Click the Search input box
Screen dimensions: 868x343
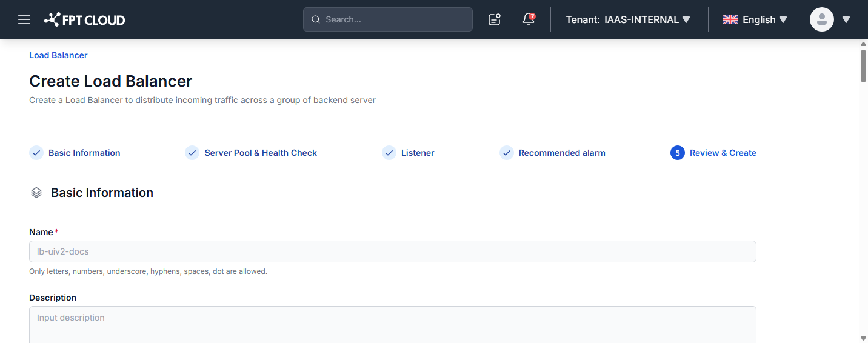click(x=388, y=19)
